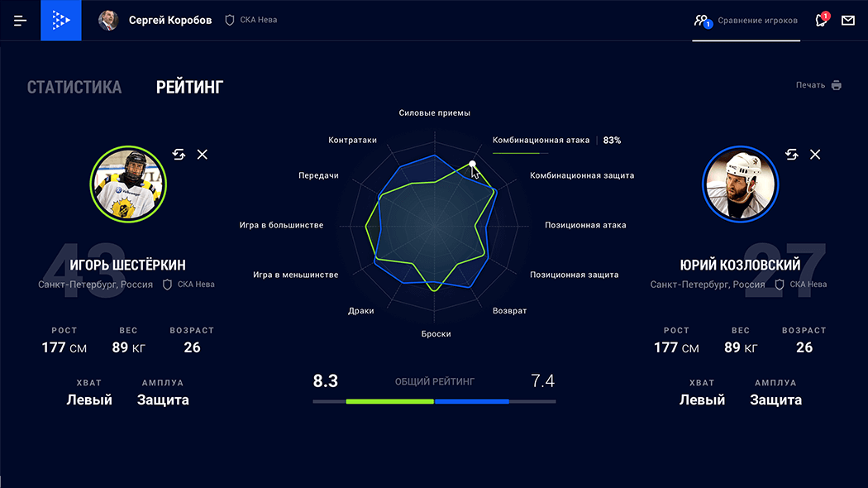Click the green overall rating bar segment
Image resolution: width=868 pixels, height=488 pixels.
click(389, 401)
